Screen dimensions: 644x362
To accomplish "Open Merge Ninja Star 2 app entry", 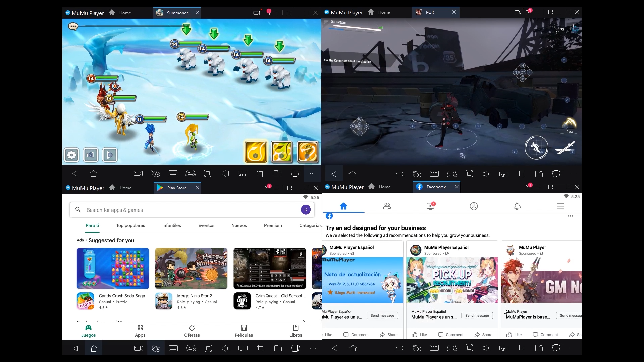I will (x=191, y=301).
